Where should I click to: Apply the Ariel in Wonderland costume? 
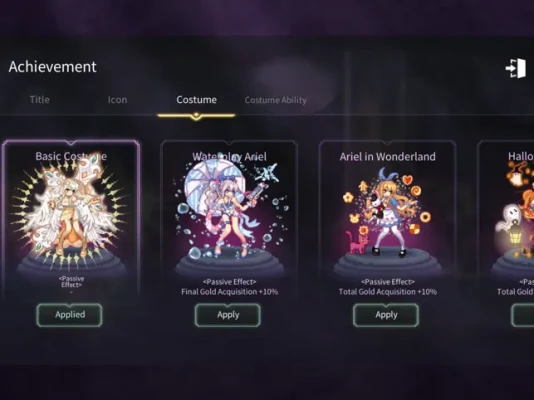click(386, 315)
